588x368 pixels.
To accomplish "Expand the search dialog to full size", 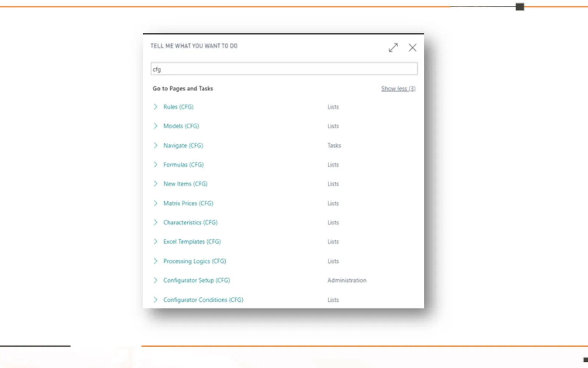I will pos(393,47).
